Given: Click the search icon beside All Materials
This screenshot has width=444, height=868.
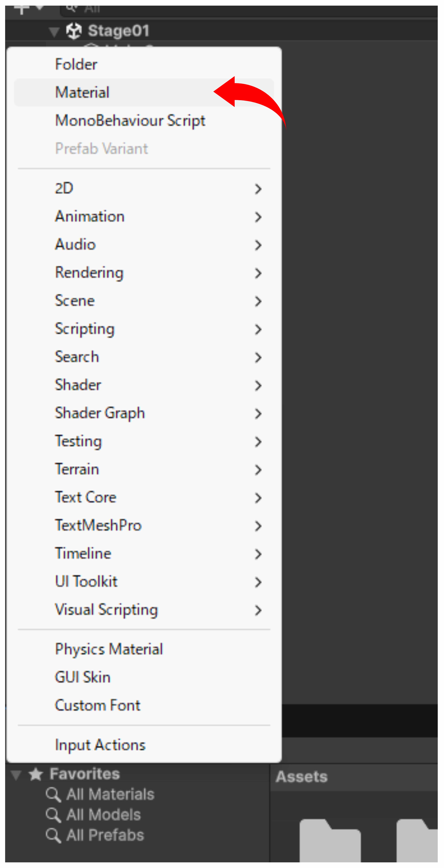Looking at the screenshot, I should click(53, 795).
